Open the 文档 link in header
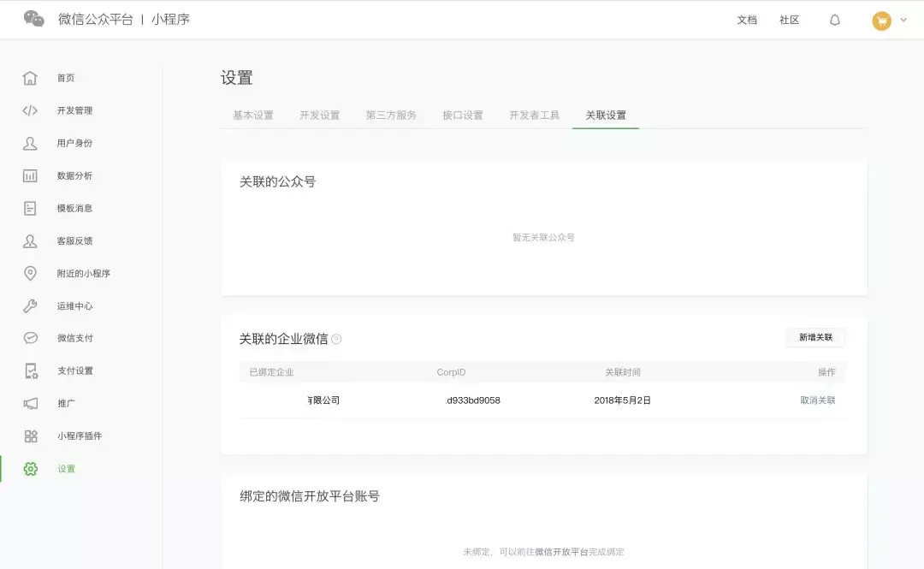The image size is (924, 569). click(x=747, y=20)
